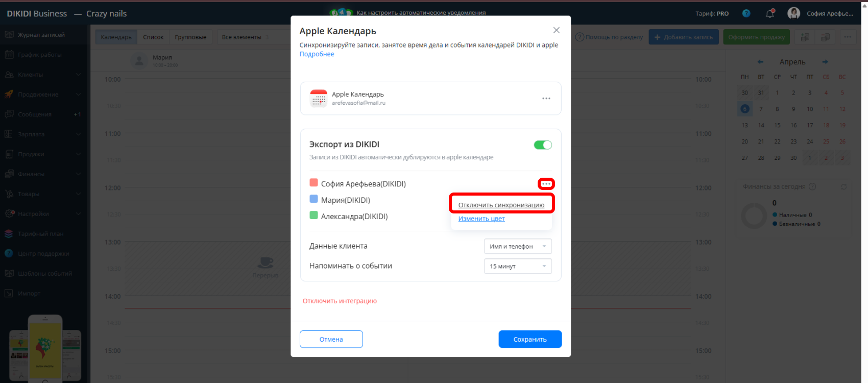Image resolution: width=868 pixels, height=383 pixels.
Task: Open the help question mark icon
Action: (x=746, y=14)
